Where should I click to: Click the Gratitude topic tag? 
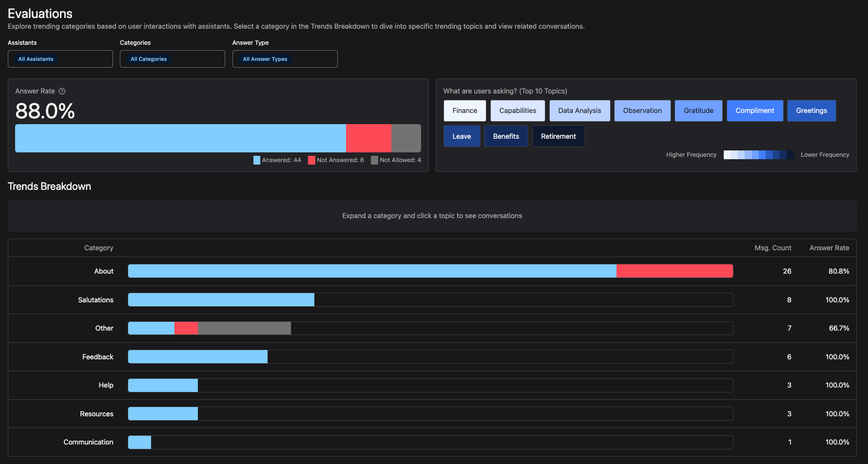(698, 111)
